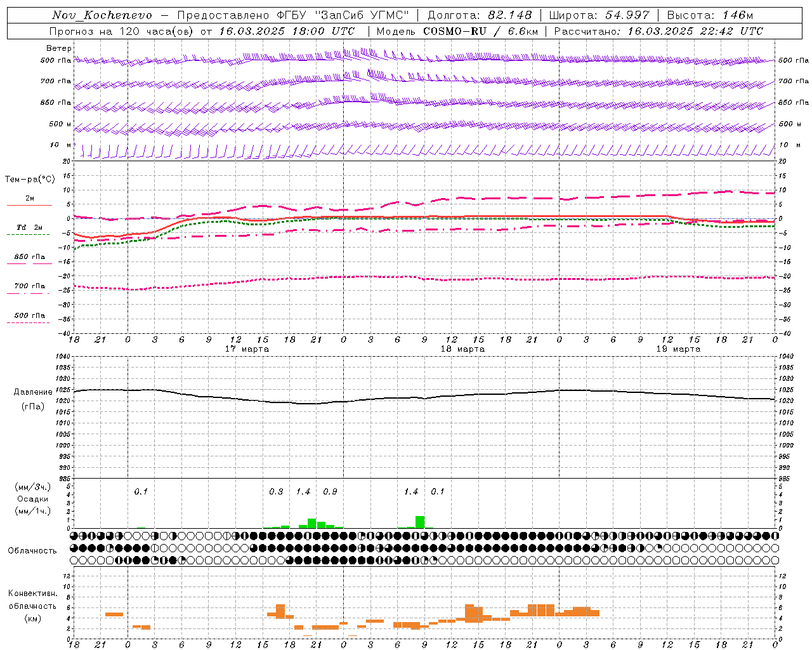Click the (мм/3ч.) precipitation unit label

point(33,487)
